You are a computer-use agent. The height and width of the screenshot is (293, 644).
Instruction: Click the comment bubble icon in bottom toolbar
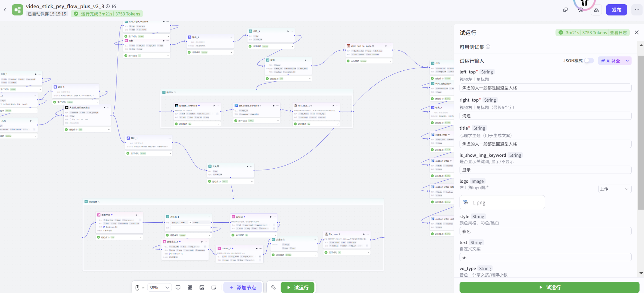pyautogui.click(x=178, y=287)
